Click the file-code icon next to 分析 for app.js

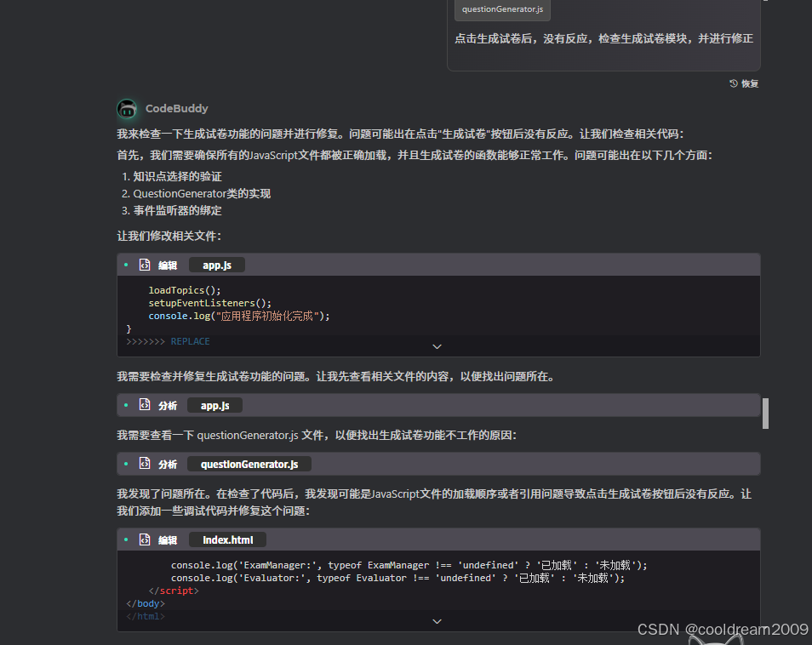(x=145, y=405)
